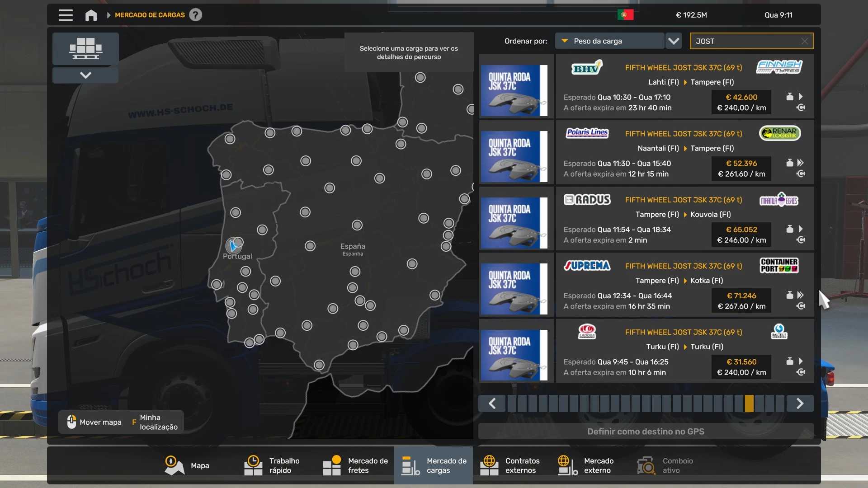Go to previous page of cargo listings
868x488 pixels.
(492, 403)
